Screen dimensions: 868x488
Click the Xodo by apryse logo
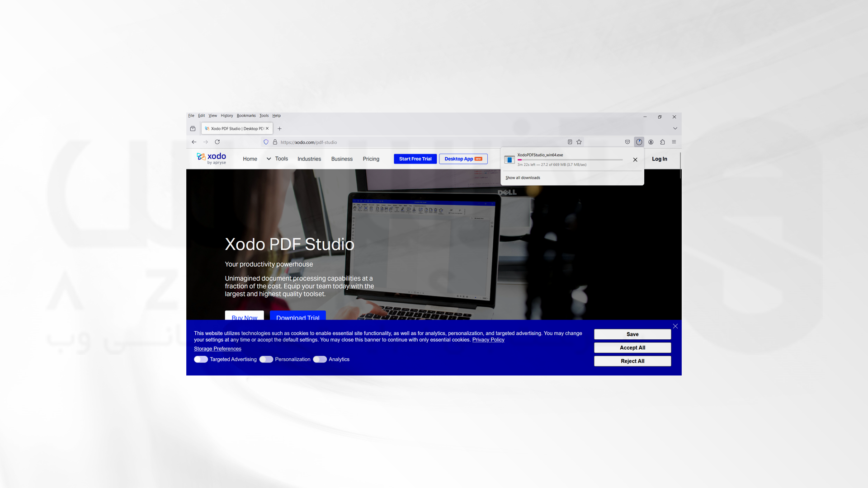pyautogui.click(x=211, y=159)
